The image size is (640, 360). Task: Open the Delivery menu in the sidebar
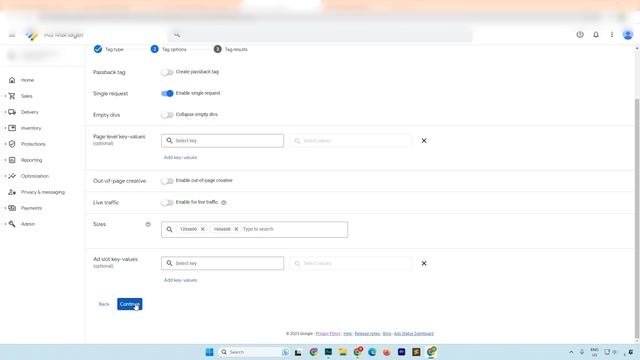coord(29,112)
